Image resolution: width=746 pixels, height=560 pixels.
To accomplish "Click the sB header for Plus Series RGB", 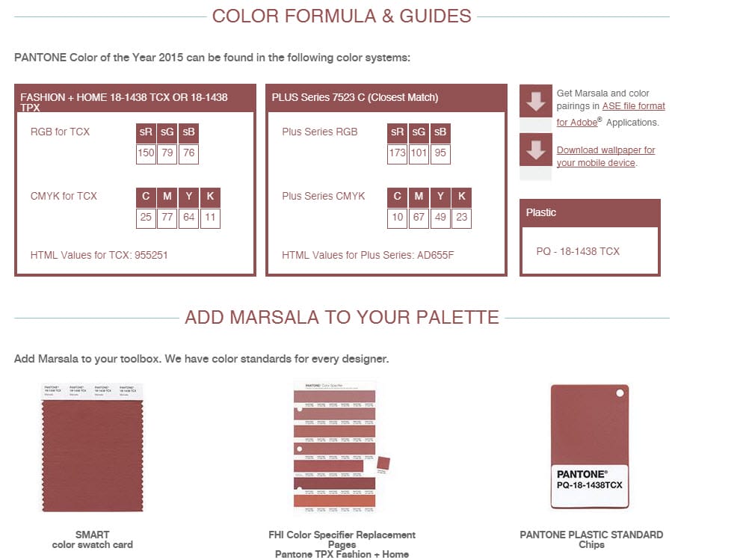I will click(x=440, y=132).
